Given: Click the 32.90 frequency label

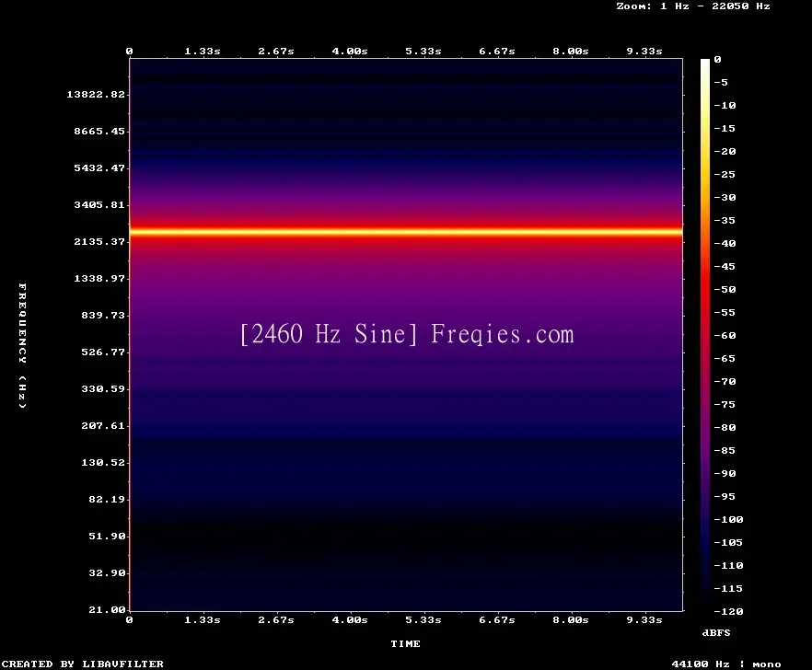Looking at the screenshot, I should click(107, 572).
